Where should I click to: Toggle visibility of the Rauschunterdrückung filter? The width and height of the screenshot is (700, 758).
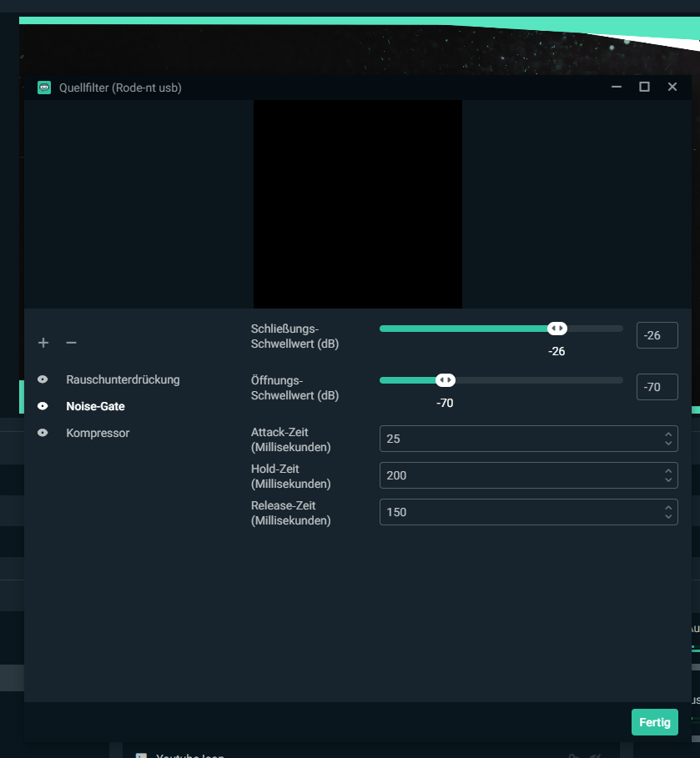(43, 379)
